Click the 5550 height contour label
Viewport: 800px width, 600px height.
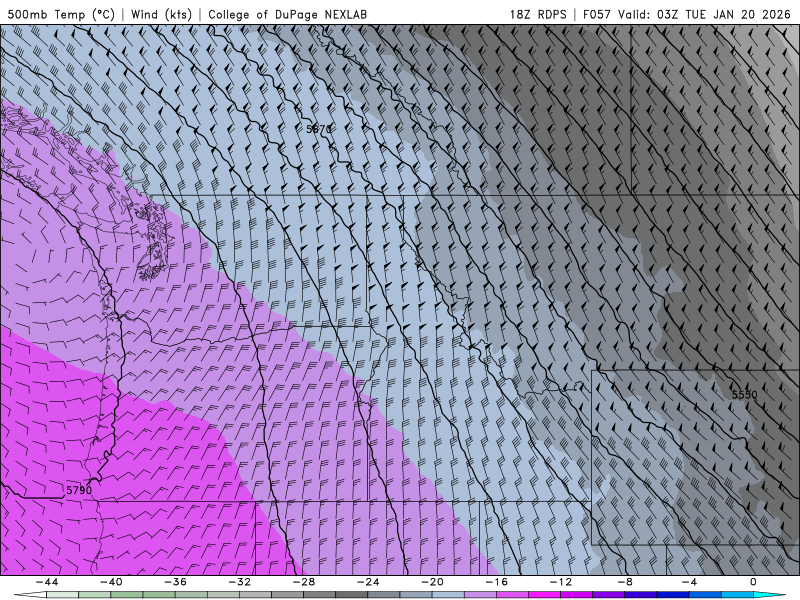[x=745, y=394]
